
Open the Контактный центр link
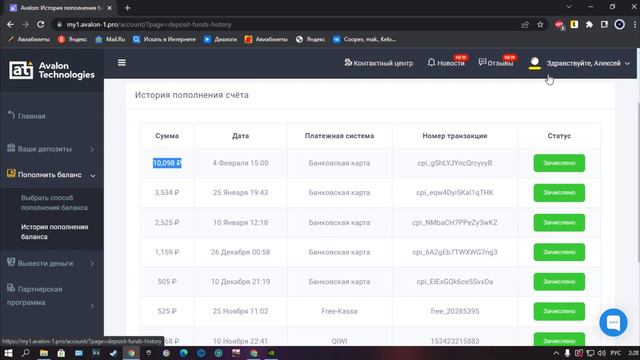click(x=379, y=63)
